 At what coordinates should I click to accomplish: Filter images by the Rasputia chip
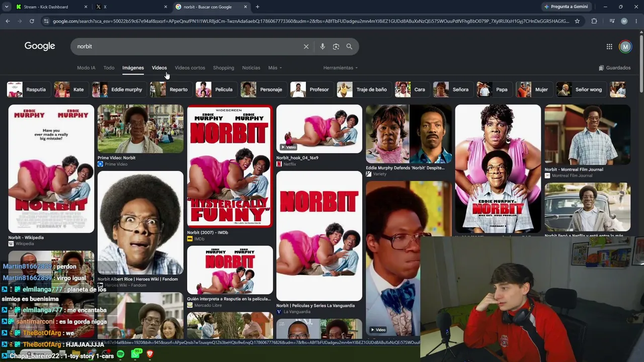[x=28, y=89]
